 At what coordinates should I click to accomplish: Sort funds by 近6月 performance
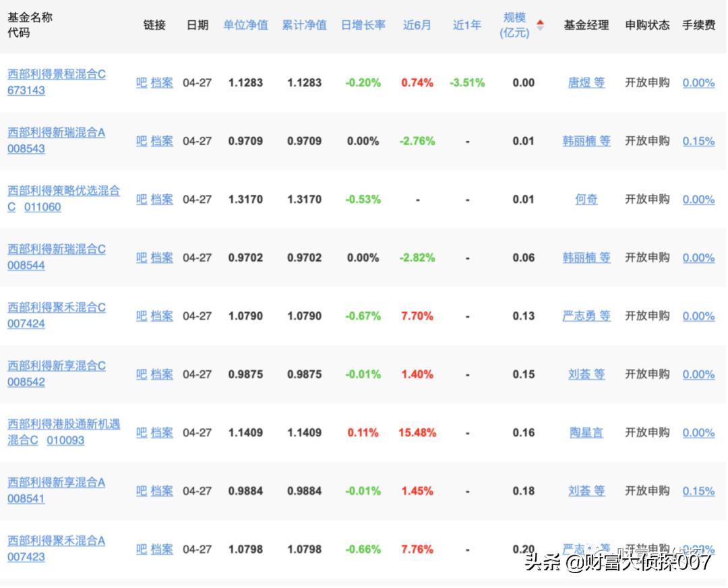[x=417, y=25]
